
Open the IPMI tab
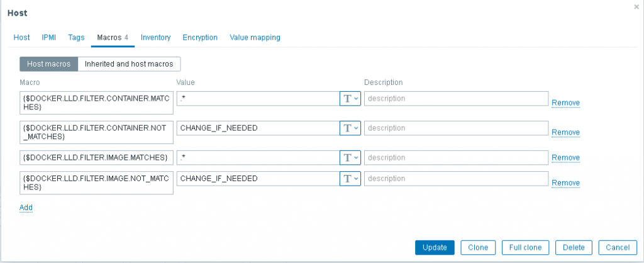49,37
